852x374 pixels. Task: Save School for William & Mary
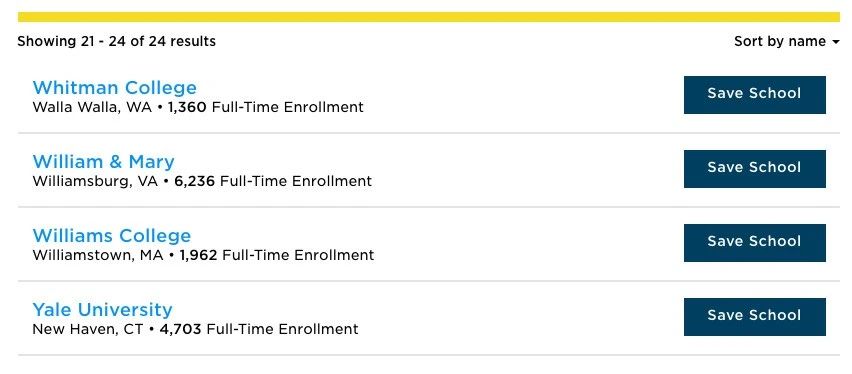point(754,169)
